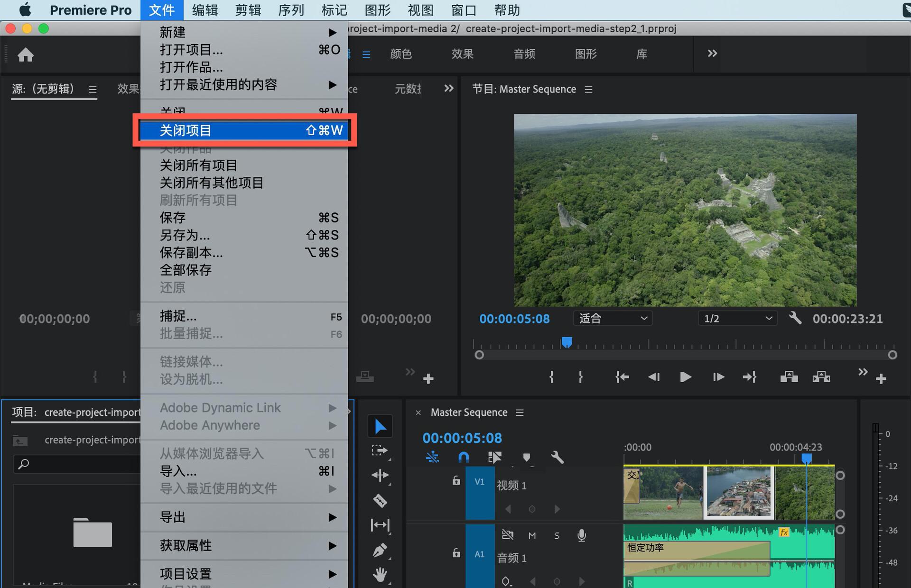
Task: Open the 窗口 menu
Action: click(464, 10)
